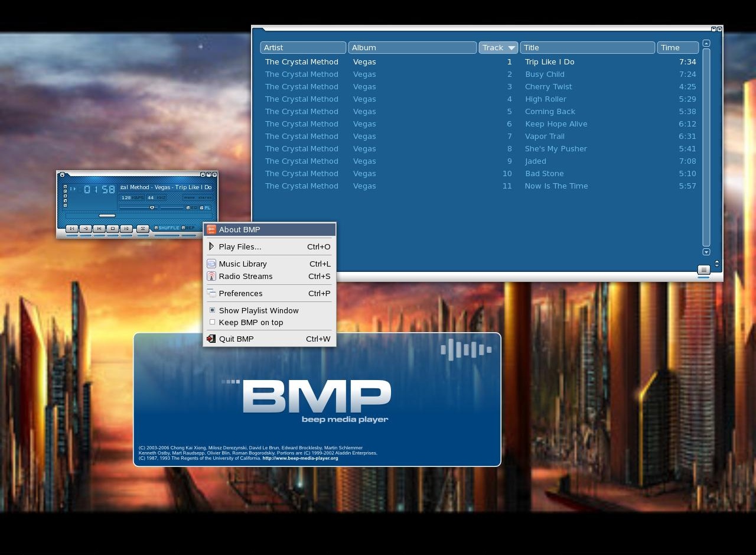Click the Album column header
The width and height of the screenshot is (756, 555).
[x=412, y=48]
